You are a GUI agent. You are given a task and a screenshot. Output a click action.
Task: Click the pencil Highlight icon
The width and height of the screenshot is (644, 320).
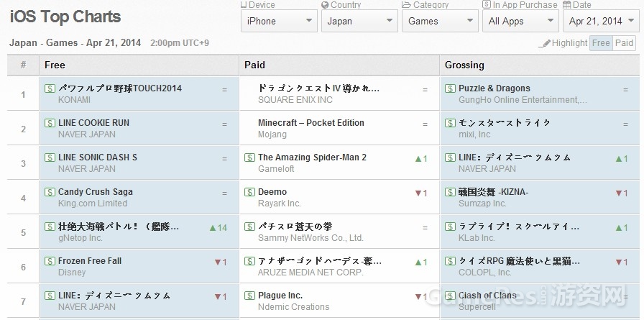pos(545,43)
